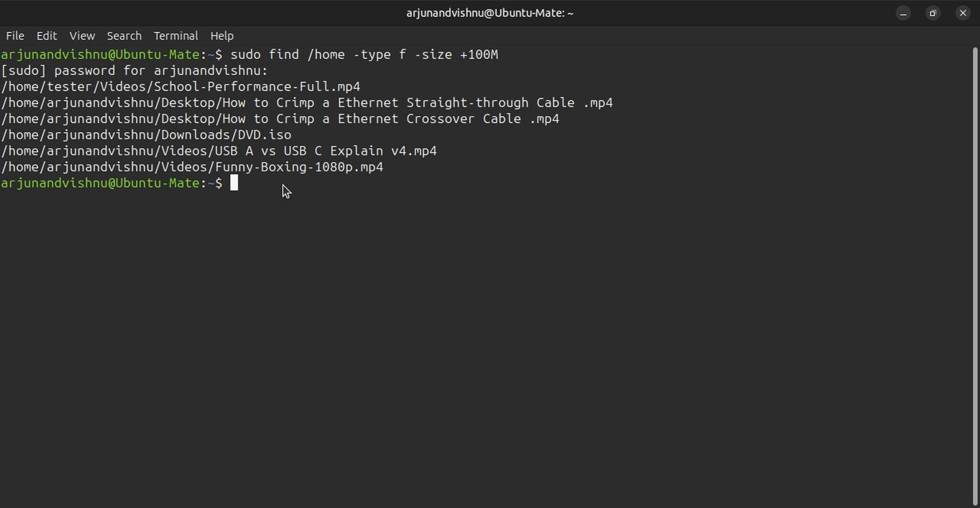Viewport: 980px width, 508px height.
Task: Click the sudo password prompt line
Action: 135,70
